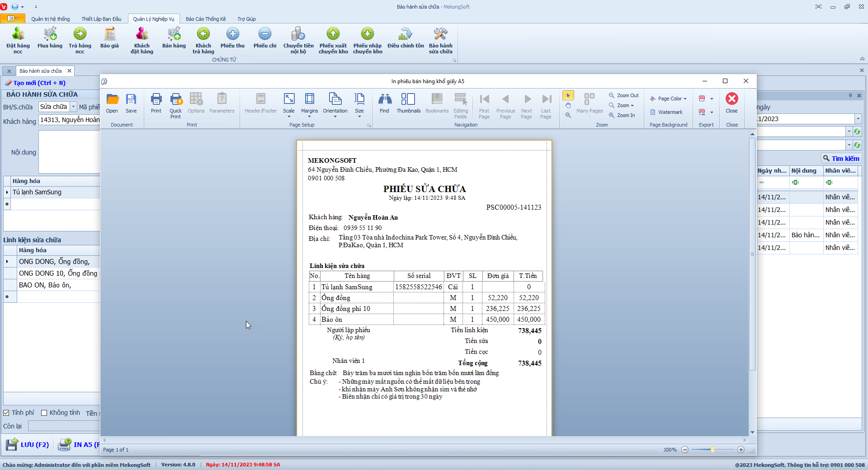
Task: Click the Print icon in preview toolbar
Action: (156, 103)
